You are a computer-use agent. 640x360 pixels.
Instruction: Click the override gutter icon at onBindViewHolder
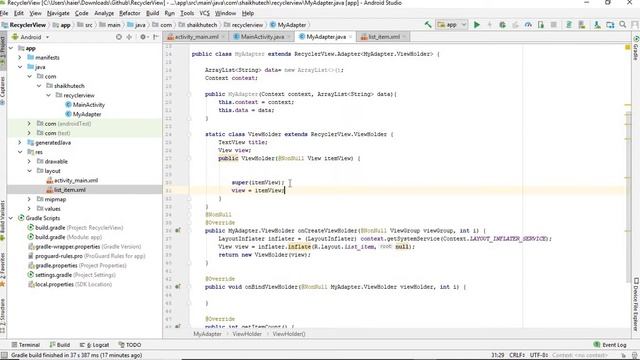coord(178,287)
